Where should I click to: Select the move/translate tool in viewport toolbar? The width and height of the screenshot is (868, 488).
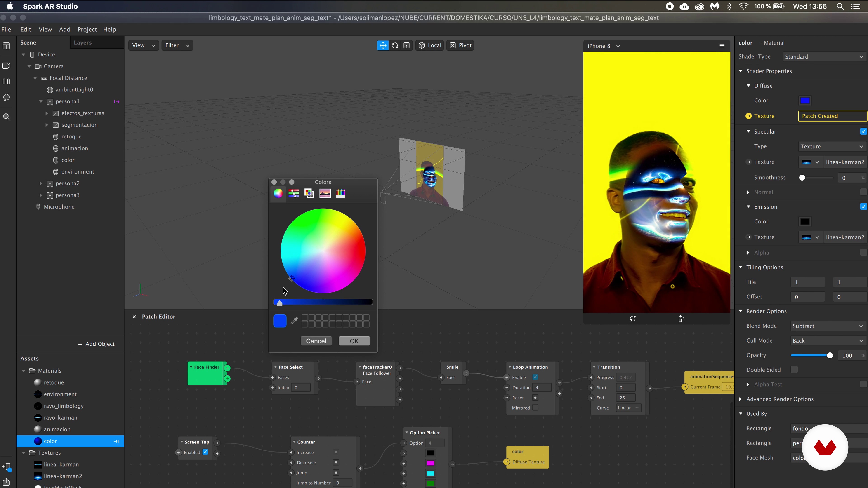383,45
